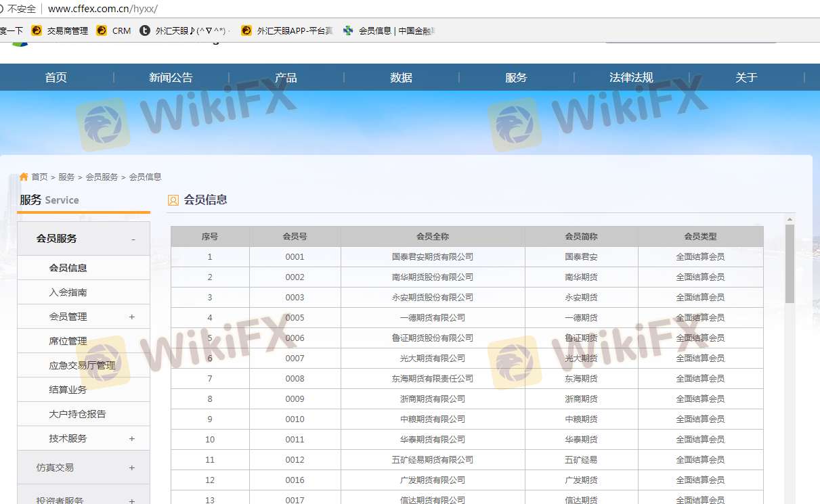This screenshot has width=820, height=504.
Task: Click the member table vertical scrollbar thumb
Action: tap(790, 264)
